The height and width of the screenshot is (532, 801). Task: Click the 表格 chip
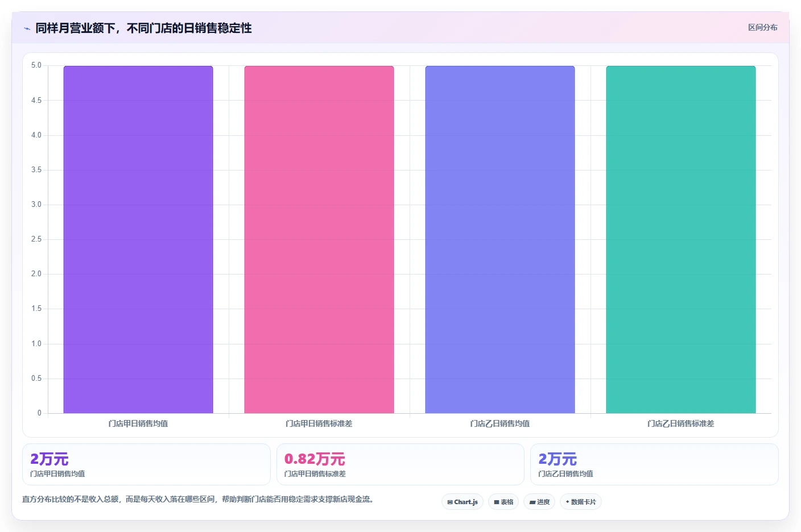point(503,502)
